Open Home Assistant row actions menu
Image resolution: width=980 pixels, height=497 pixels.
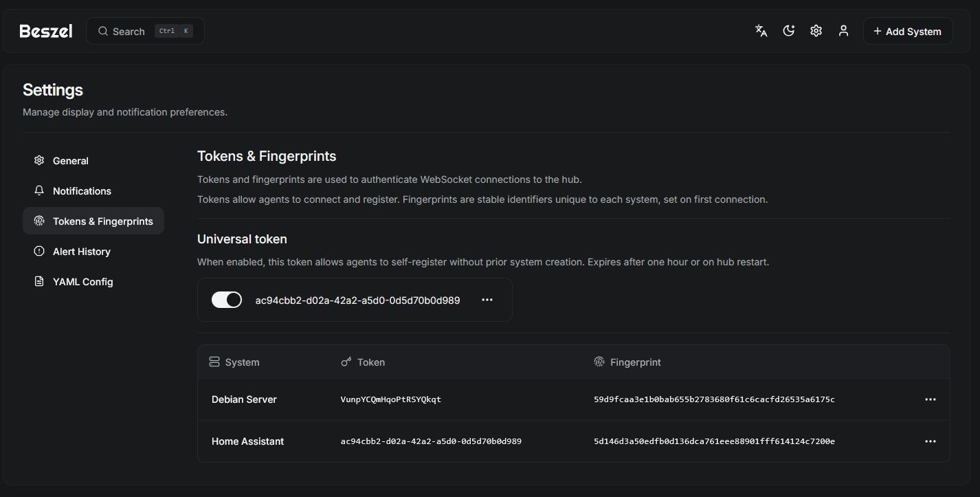(930, 441)
